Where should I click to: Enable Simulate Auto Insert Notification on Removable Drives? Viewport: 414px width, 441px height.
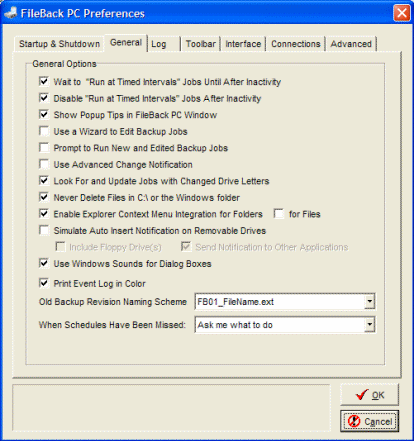pos(44,230)
